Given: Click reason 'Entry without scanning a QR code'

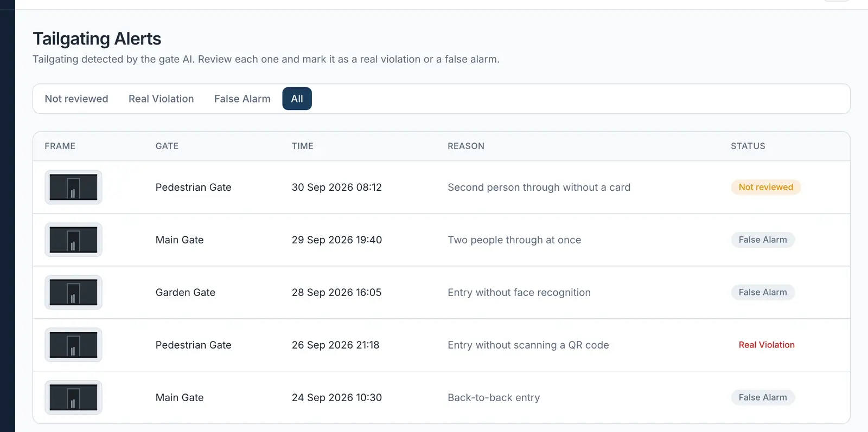Looking at the screenshot, I should pyautogui.click(x=528, y=345).
